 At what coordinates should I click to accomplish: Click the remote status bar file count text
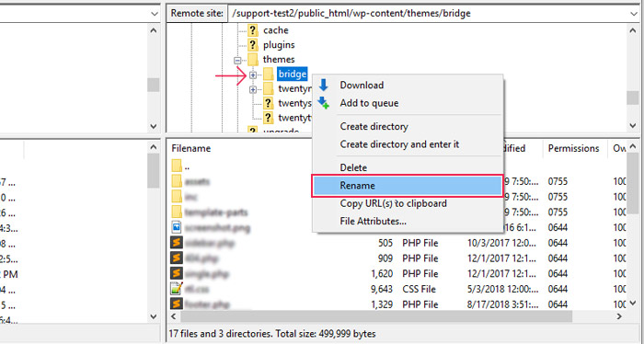pos(272,334)
